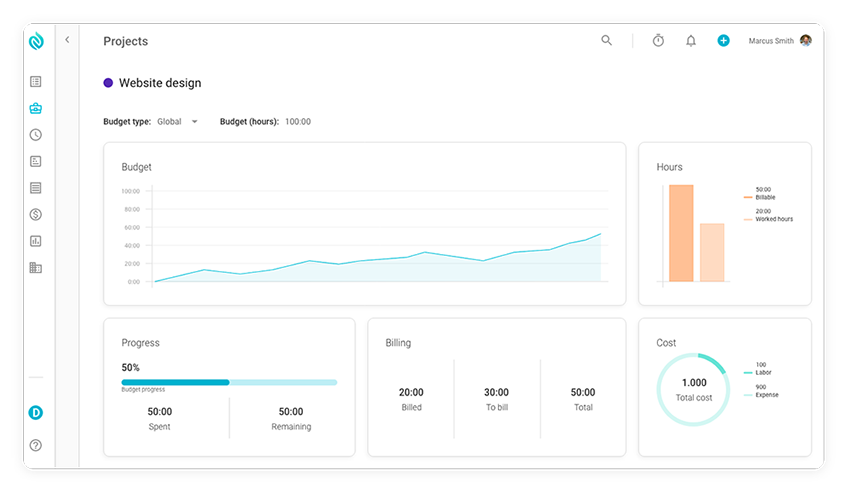850x493 pixels.
Task: Collapse the sidebar with the chevron arrow
Action: pyautogui.click(x=67, y=40)
